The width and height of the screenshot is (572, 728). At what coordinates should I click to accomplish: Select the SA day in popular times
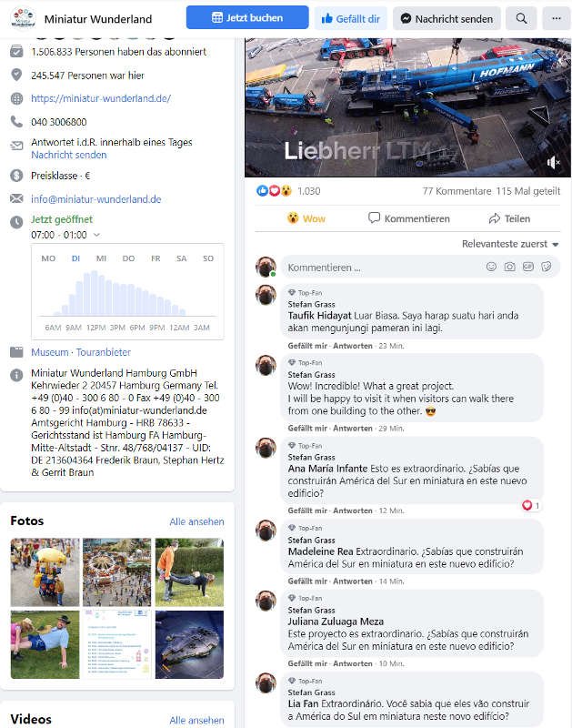click(181, 258)
